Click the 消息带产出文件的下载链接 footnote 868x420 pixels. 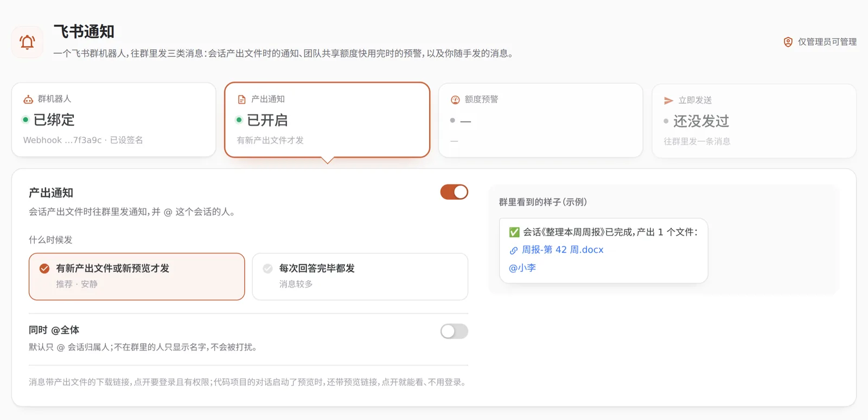248,382
